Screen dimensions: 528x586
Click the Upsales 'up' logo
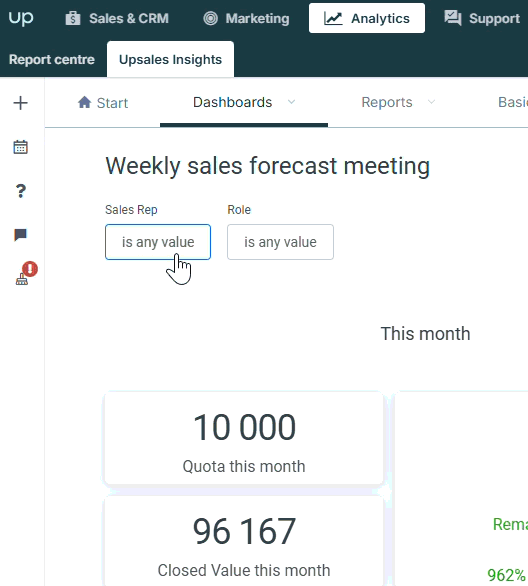(x=21, y=18)
